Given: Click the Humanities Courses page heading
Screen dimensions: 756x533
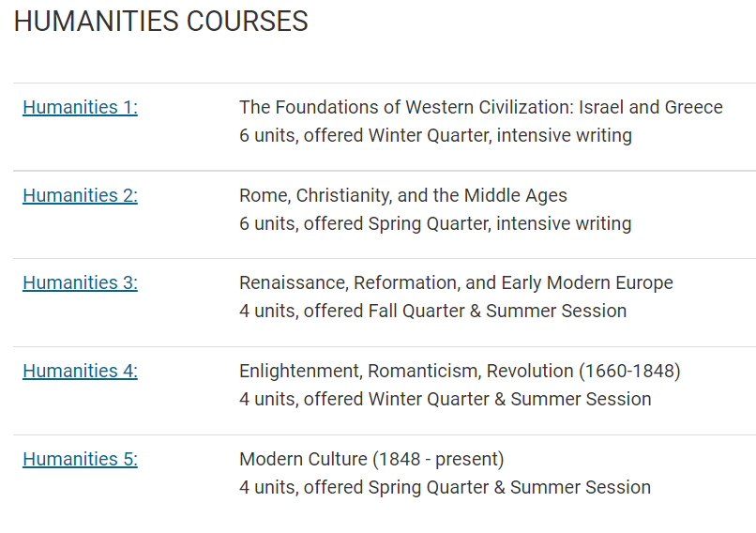Looking at the screenshot, I should (161, 22).
